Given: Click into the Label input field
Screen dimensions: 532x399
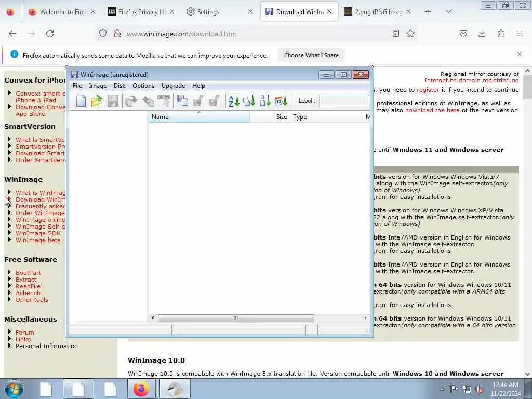Looking at the screenshot, I should click(x=344, y=101).
